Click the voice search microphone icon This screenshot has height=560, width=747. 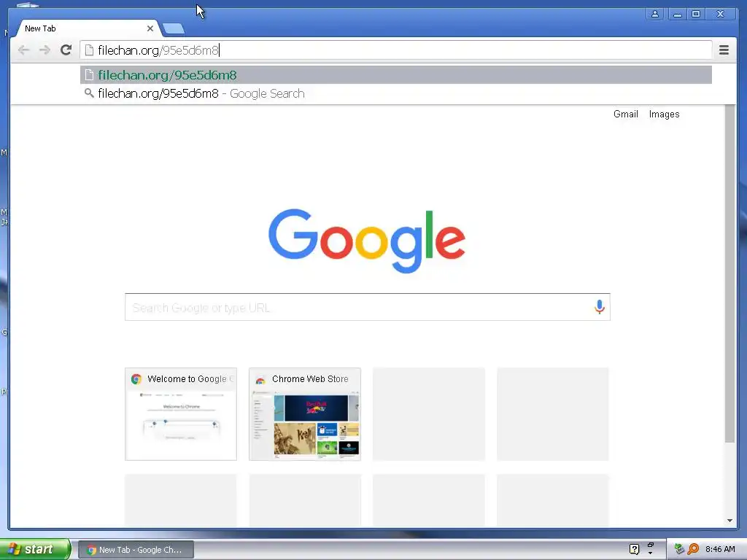600,307
